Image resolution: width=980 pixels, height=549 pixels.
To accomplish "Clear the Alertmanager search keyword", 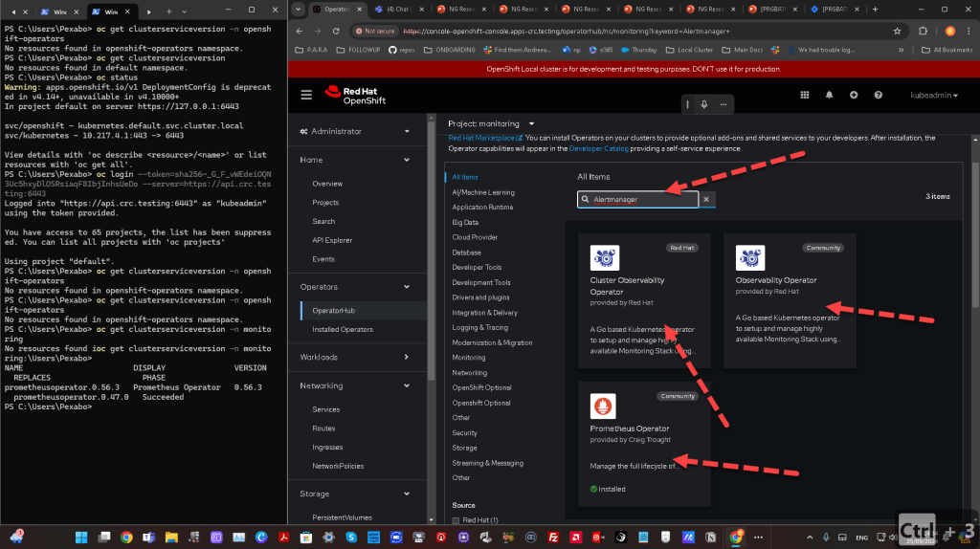I will (x=706, y=199).
